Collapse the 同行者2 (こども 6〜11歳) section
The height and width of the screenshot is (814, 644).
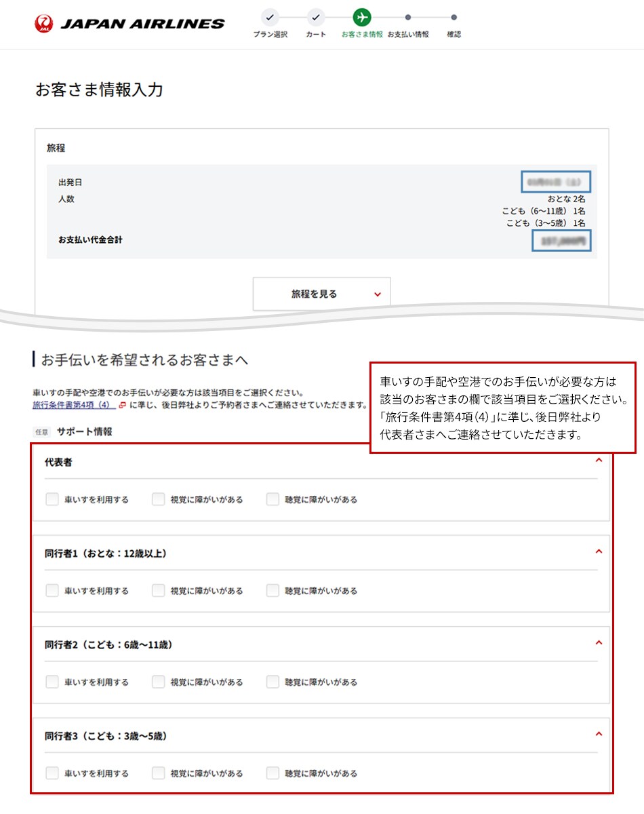tap(598, 643)
